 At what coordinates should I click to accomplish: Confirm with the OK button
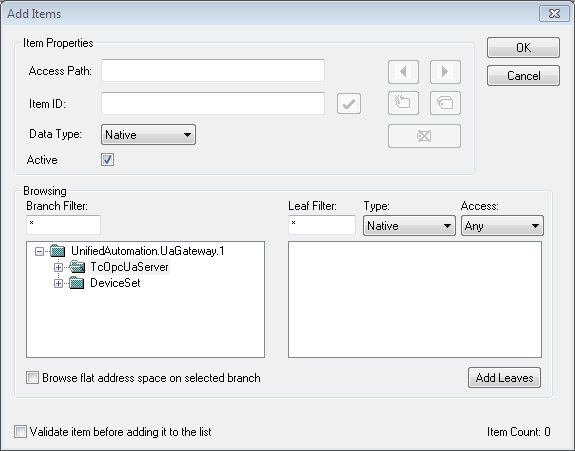[523, 47]
